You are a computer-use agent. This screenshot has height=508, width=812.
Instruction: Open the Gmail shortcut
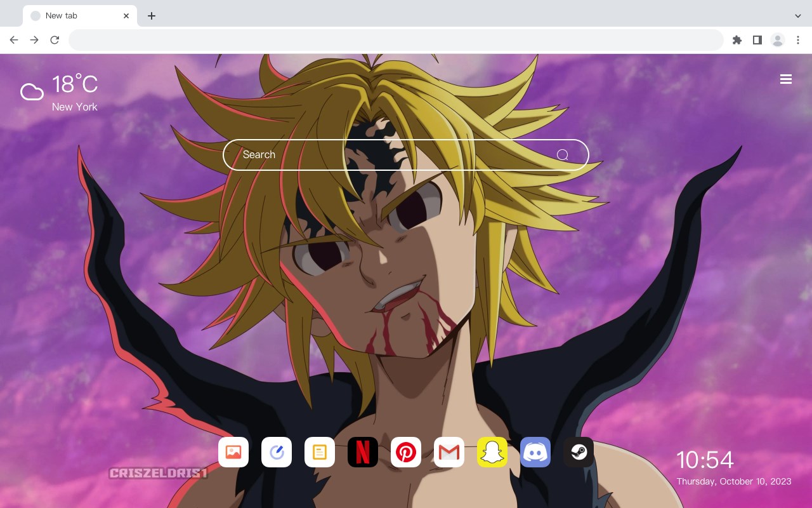pyautogui.click(x=449, y=452)
